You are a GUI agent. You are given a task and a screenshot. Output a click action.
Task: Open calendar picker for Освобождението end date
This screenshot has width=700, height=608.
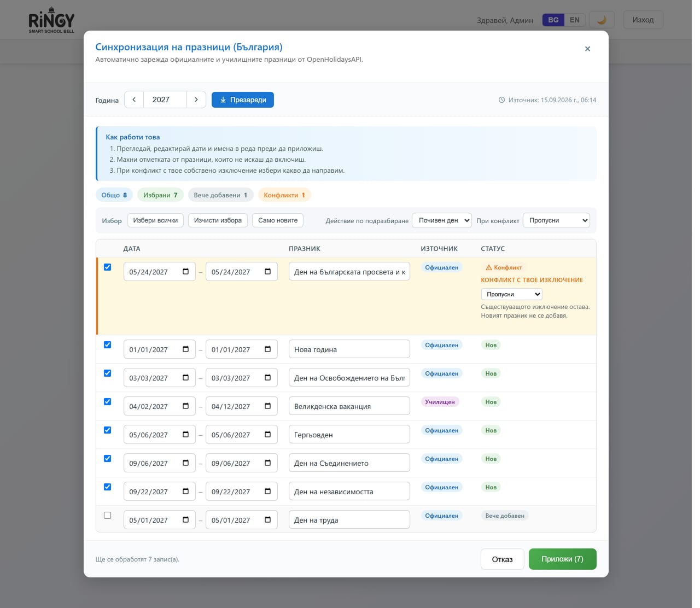[x=268, y=378]
